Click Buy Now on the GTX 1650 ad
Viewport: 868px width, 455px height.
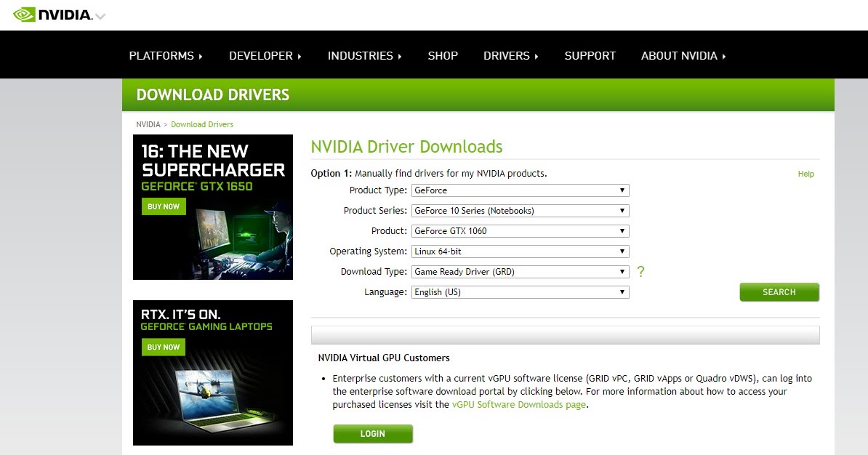164,206
